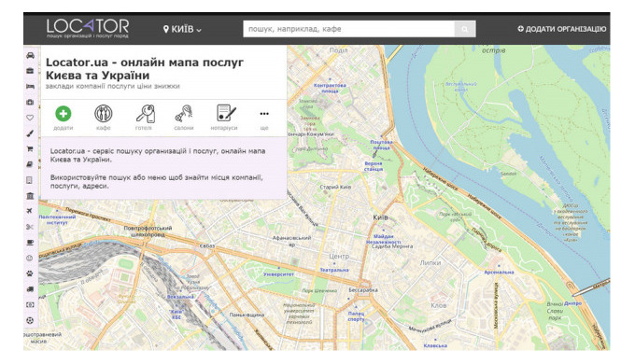Open the КИЇВ city dropdown

(x=182, y=29)
